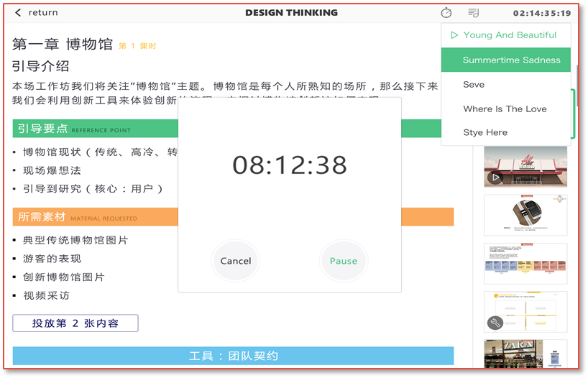Open the smartwatch slide thumbnail
The image size is (588, 378).
click(x=525, y=215)
